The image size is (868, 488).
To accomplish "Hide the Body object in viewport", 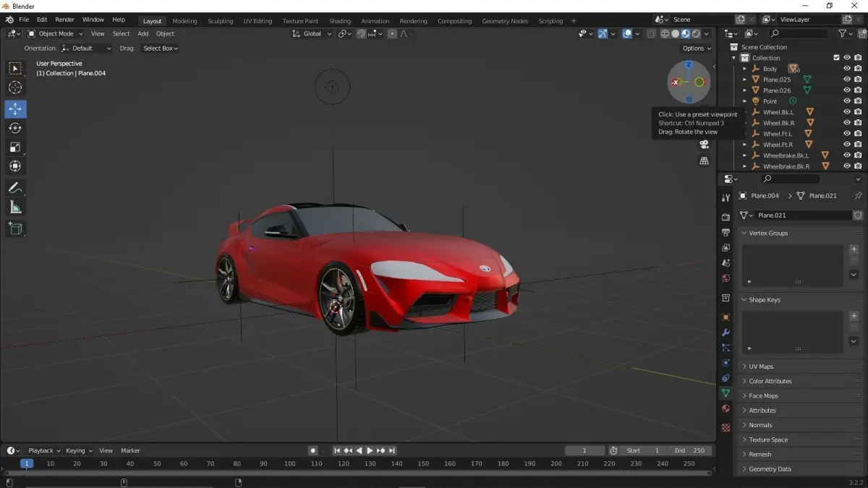I will coord(847,69).
